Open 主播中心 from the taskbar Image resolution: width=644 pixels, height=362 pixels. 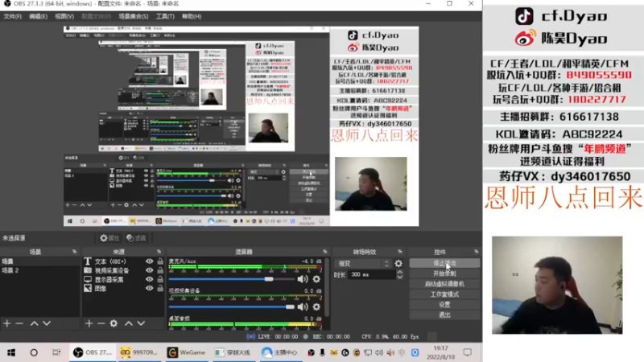point(279,352)
